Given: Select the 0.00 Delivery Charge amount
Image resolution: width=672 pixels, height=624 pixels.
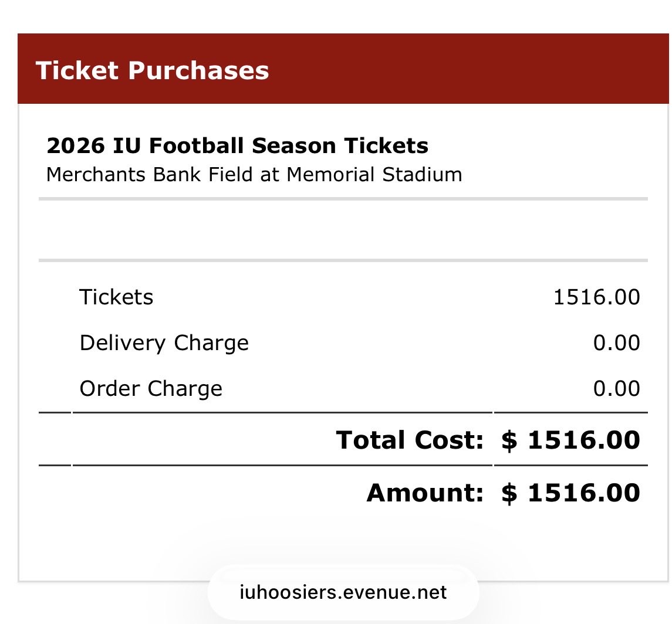Looking at the screenshot, I should [616, 342].
